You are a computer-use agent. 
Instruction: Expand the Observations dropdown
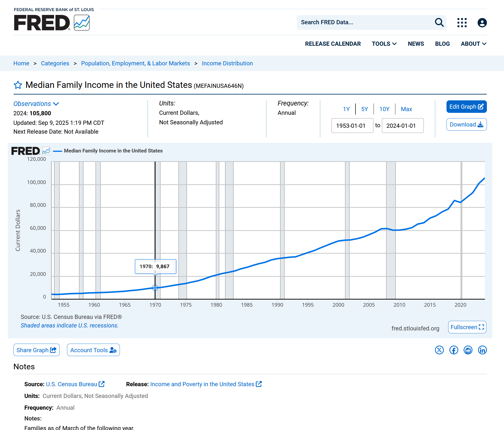pos(36,104)
